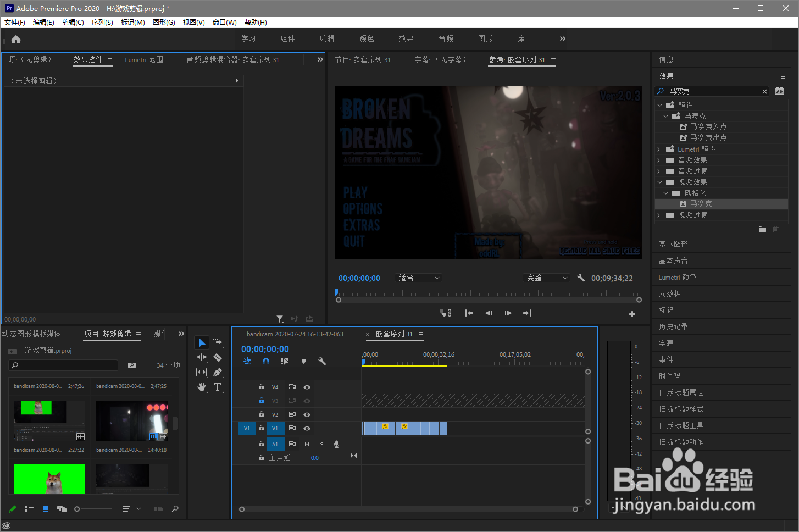
Task: Toggle timeline Snap magnet icon
Action: [266, 361]
